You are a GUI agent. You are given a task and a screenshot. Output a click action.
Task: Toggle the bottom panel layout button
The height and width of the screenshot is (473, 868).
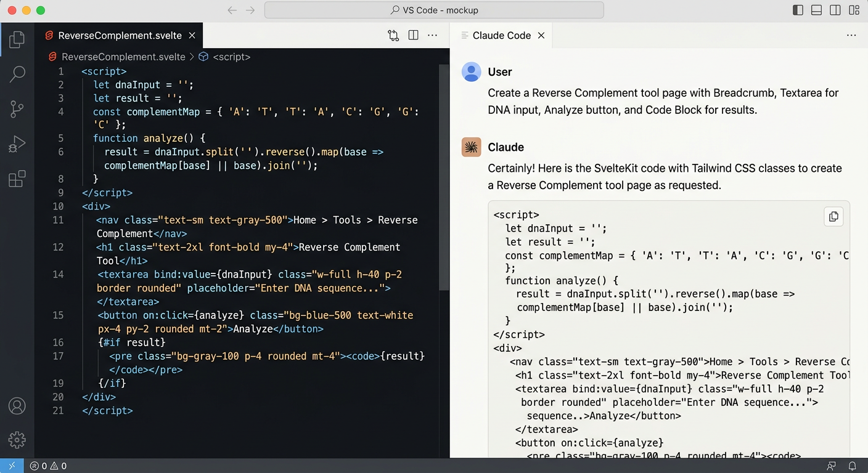tap(816, 10)
